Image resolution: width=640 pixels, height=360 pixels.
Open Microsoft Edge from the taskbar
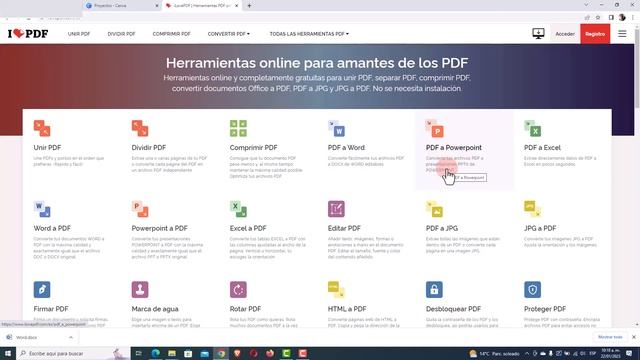click(x=156, y=353)
